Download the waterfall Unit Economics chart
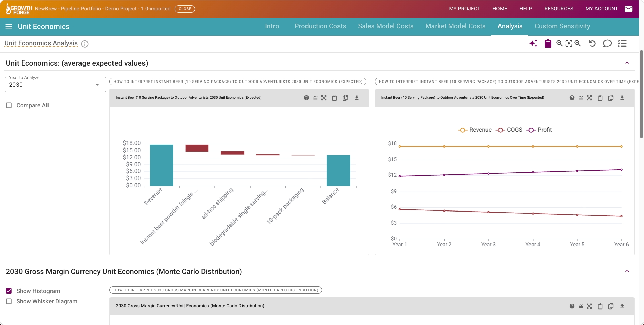644x325 pixels. [357, 98]
